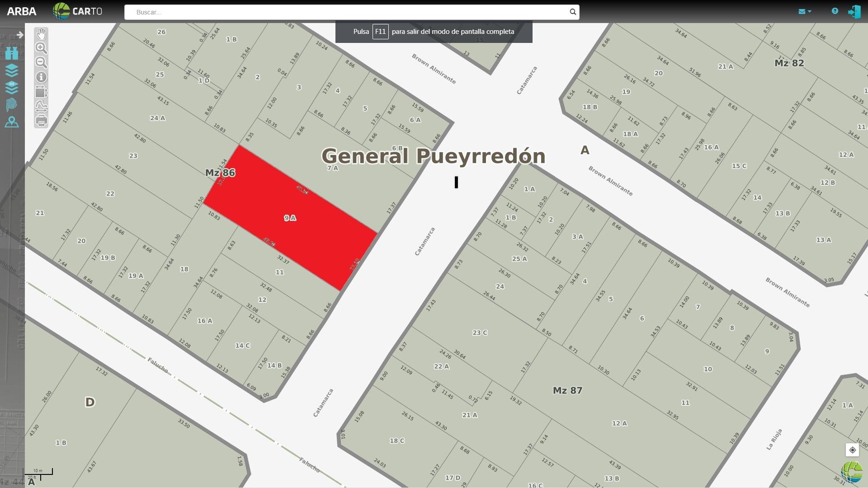Image resolution: width=868 pixels, height=488 pixels.
Task: Click the search magnifier button
Action: pyautogui.click(x=573, y=12)
